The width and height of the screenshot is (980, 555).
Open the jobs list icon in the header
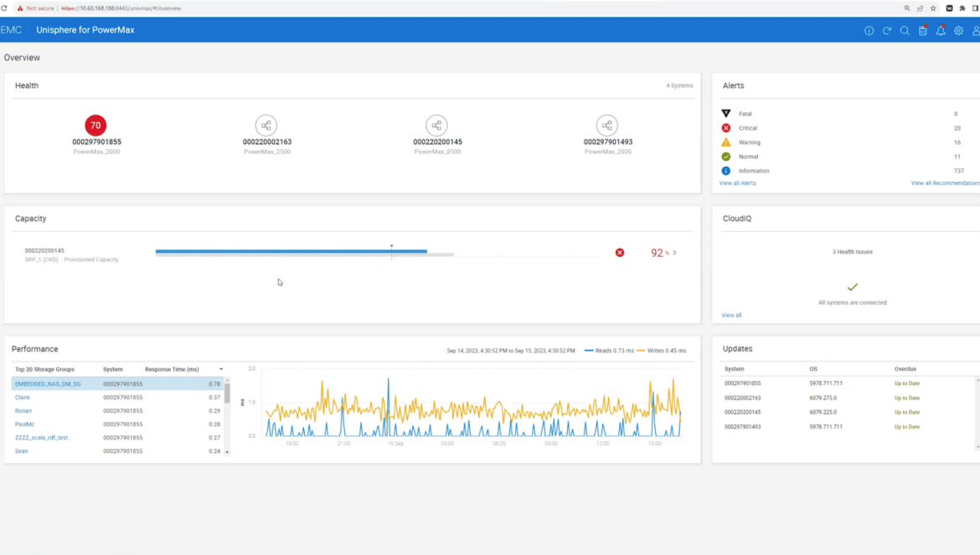(922, 31)
